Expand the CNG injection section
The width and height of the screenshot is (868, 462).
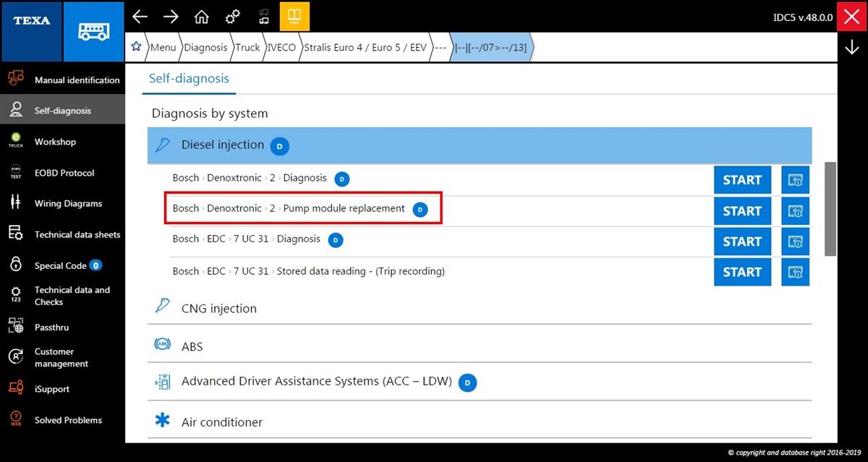click(480, 309)
